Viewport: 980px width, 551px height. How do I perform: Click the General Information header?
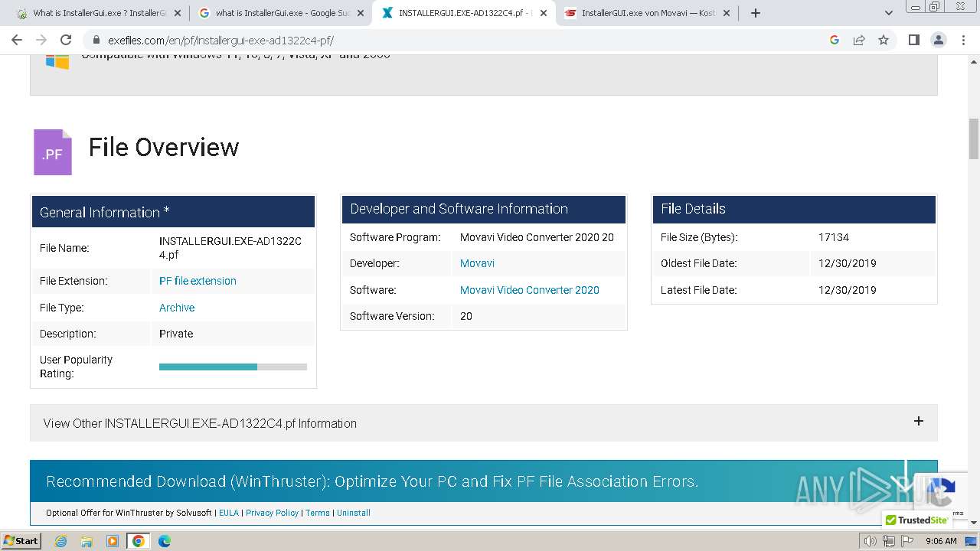click(173, 212)
